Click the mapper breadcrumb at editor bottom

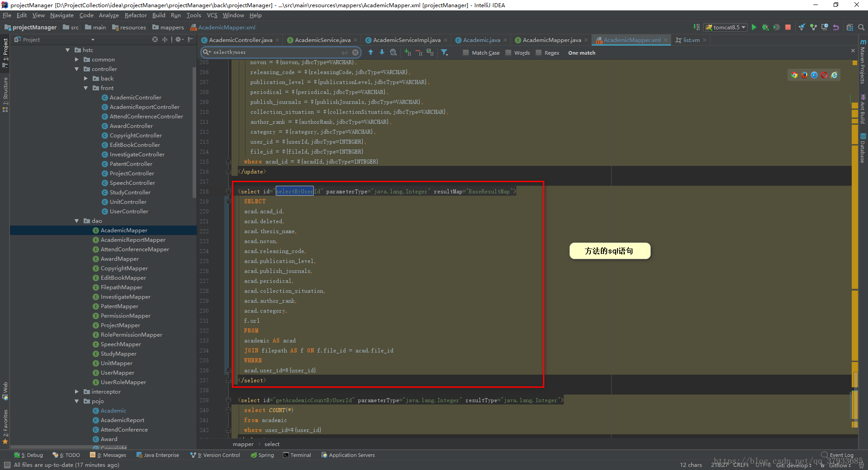coord(243,444)
